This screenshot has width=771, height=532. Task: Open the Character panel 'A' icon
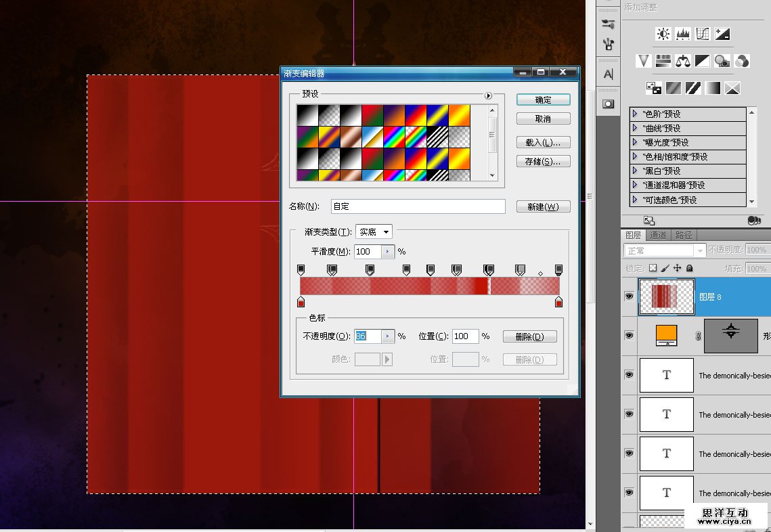(x=608, y=74)
